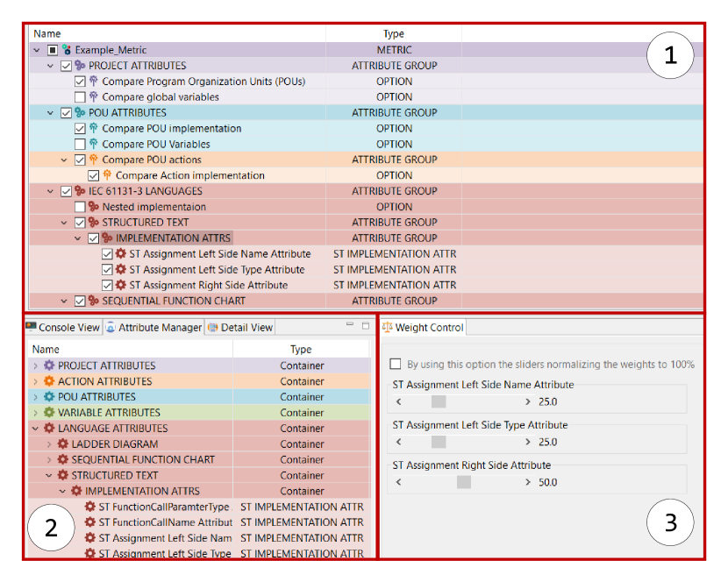
Task: Click the Attribute Manager tab icon
Action: (x=111, y=327)
